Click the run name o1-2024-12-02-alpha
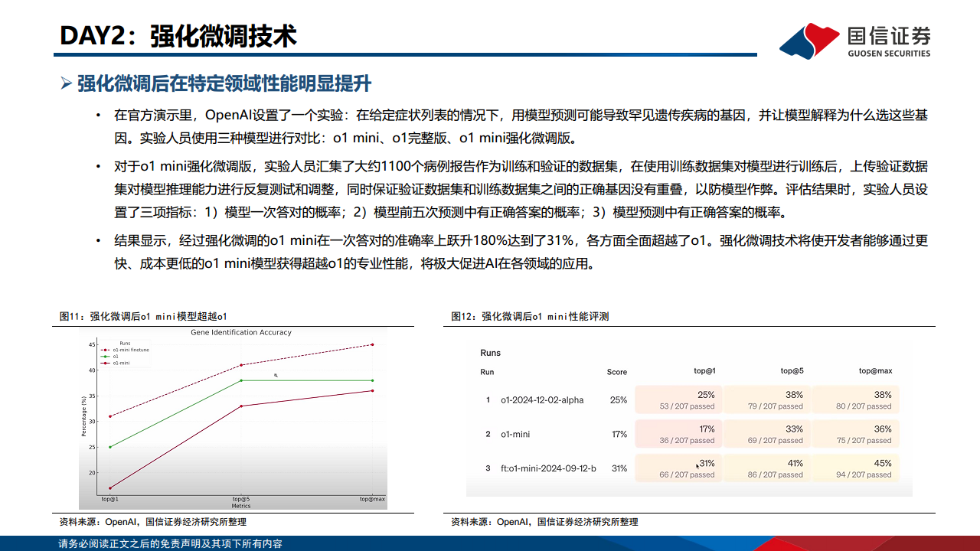980x551 pixels. [542, 400]
